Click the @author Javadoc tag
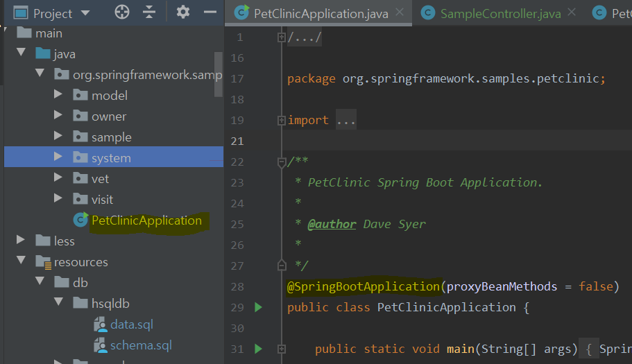Image resolution: width=632 pixels, height=364 pixels. [x=332, y=224]
